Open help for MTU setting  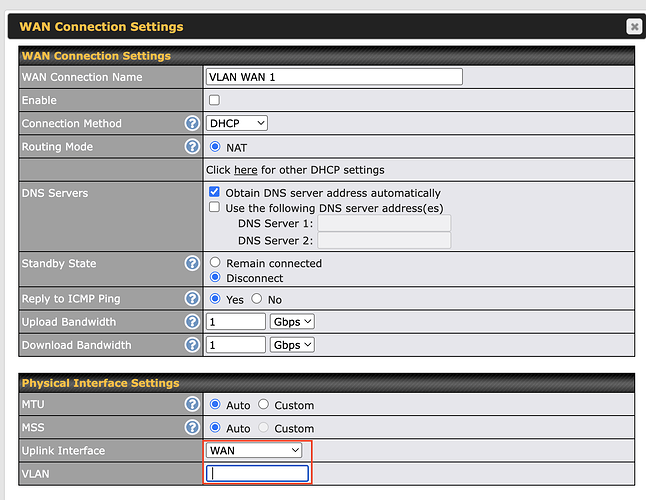coord(192,404)
